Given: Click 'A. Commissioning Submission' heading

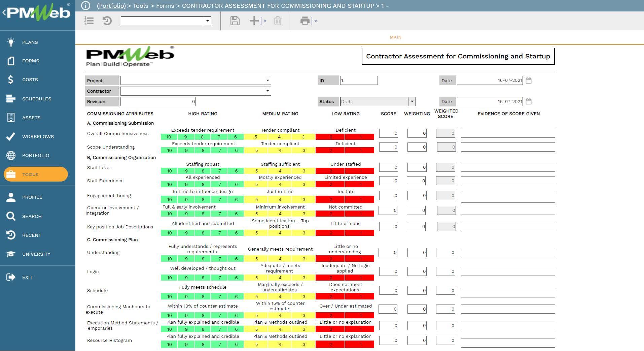Looking at the screenshot, I should [x=120, y=123].
